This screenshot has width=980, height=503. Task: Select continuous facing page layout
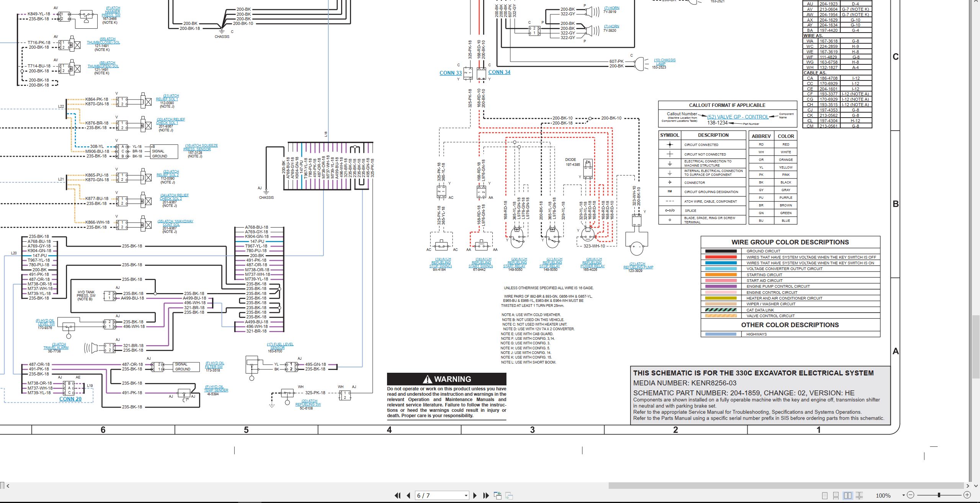pyautogui.click(x=859, y=495)
